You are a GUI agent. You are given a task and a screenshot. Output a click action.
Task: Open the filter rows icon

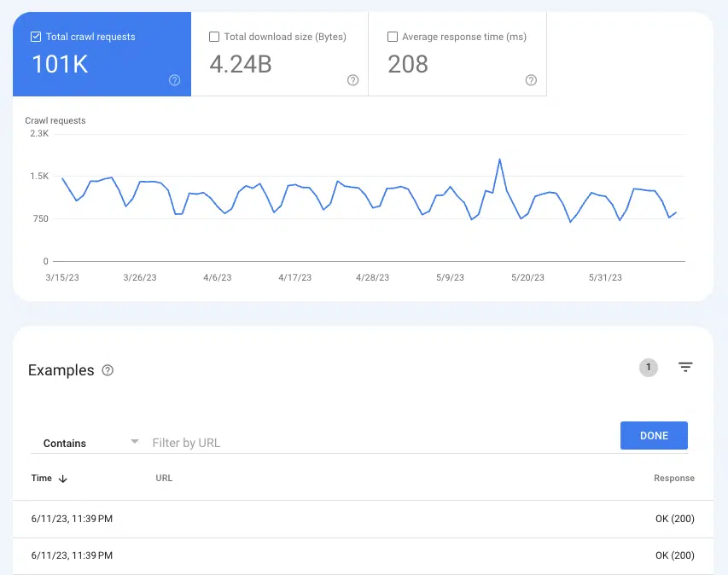(x=685, y=367)
